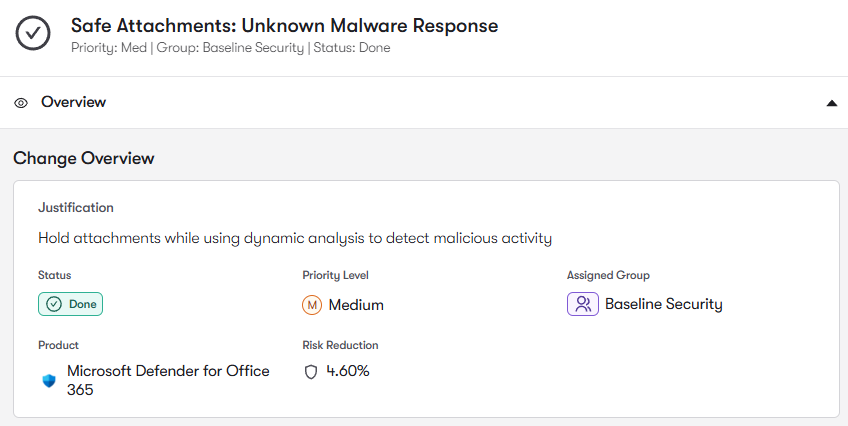Click the Medium priority level text
The image size is (848, 426).
pos(356,305)
